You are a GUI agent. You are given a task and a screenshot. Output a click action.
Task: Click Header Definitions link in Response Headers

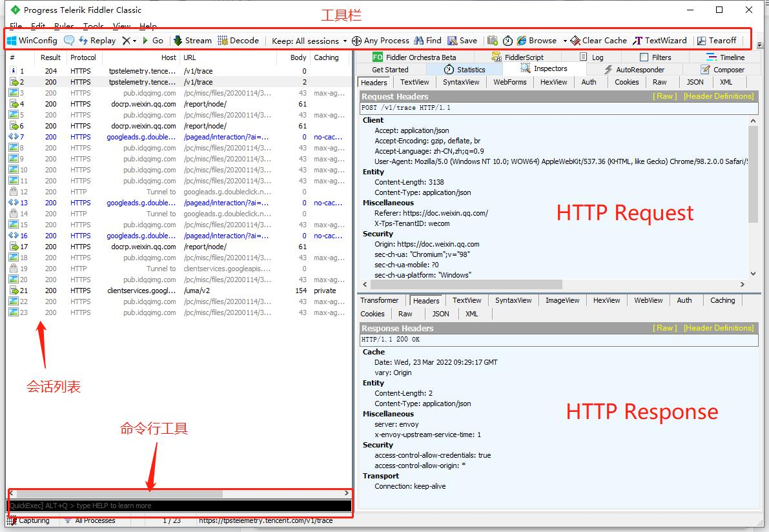tap(719, 328)
